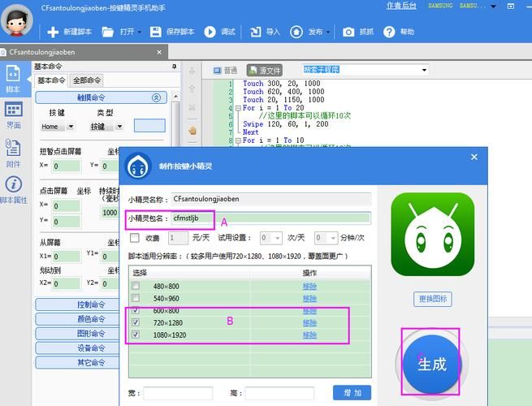This screenshot has width=532, height=406.
Task: Open the 作者后台 link
Action: 401,6
